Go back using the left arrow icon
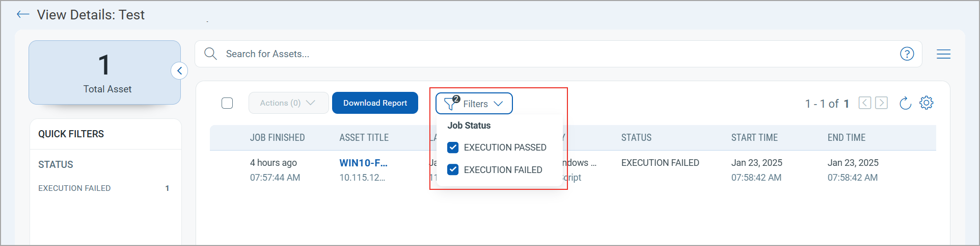 (x=23, y=15)
